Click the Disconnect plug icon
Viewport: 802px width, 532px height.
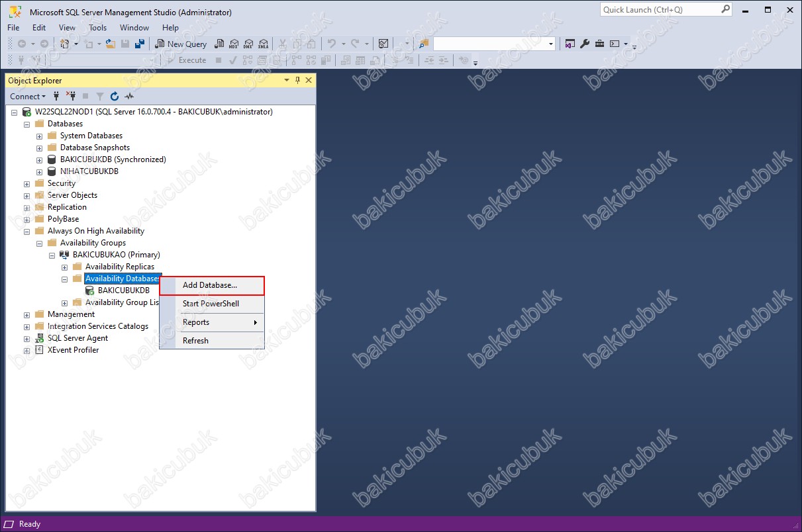[x=71, y=96]
